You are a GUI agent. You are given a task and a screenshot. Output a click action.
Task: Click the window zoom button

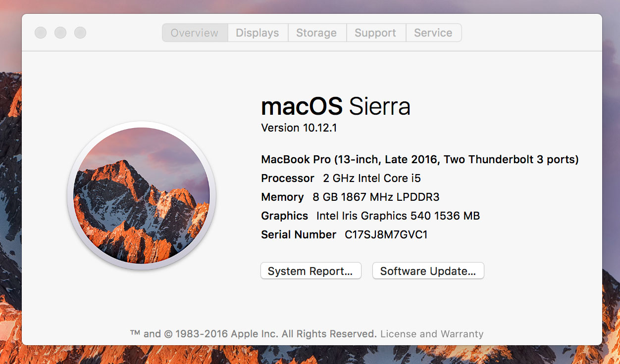[x=80, y=33]
